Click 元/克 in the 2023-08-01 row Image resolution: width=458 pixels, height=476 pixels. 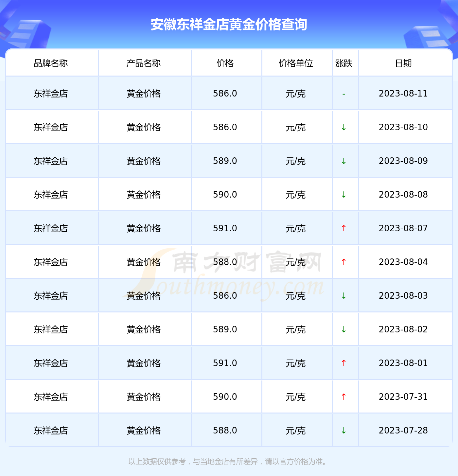point(296,363)
